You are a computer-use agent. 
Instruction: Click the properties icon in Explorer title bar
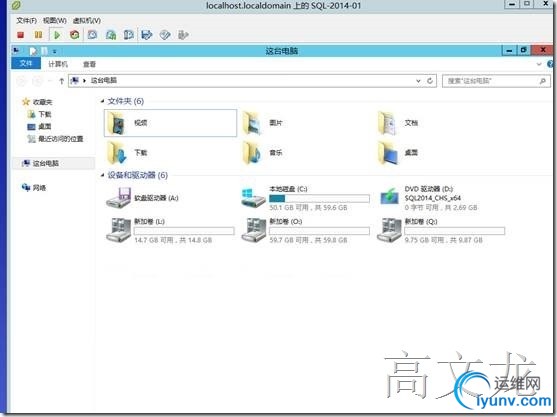(33, 51)
